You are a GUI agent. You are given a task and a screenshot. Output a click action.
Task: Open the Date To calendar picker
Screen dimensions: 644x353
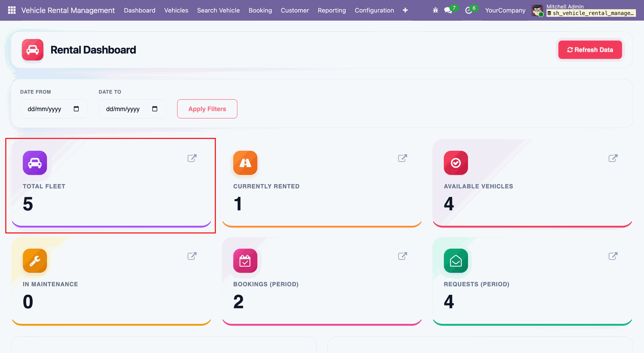(155, 109)
